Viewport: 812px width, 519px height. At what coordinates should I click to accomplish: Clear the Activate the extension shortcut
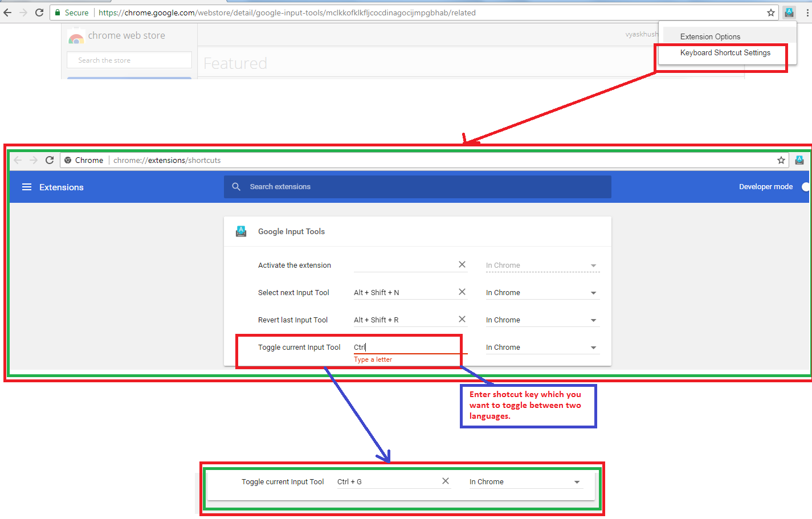(462, 264)
